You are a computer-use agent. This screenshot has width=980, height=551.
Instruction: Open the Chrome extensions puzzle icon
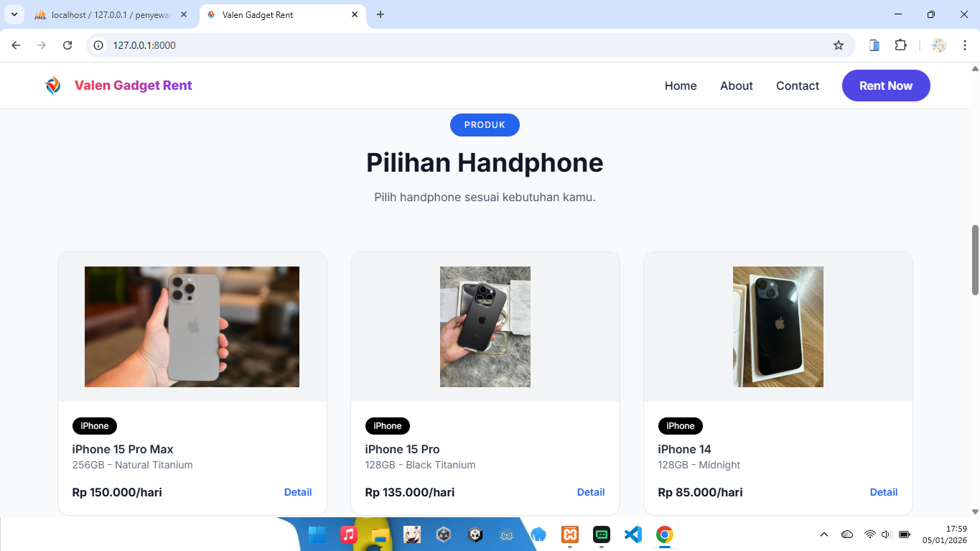900,45
